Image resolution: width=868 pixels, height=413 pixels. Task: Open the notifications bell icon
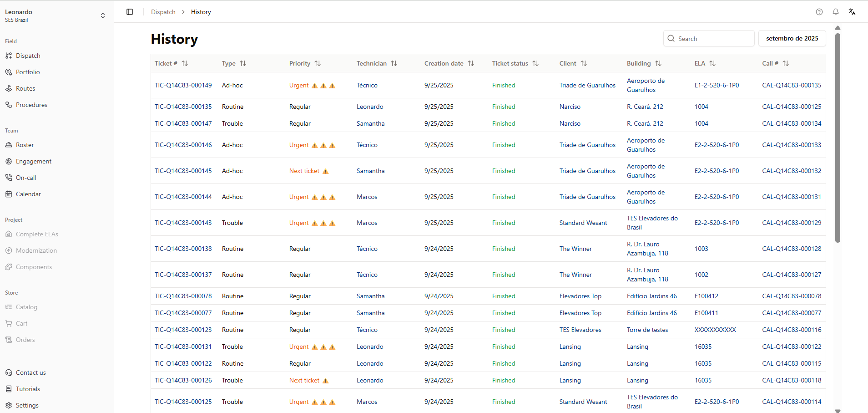pos(836,12)
